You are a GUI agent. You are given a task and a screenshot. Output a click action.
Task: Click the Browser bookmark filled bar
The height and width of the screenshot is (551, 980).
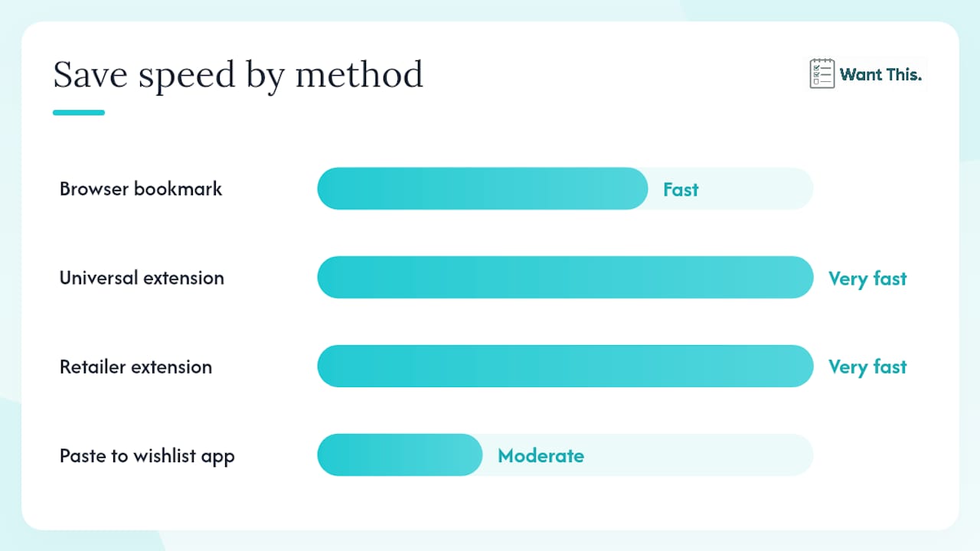tap(483, 188)
